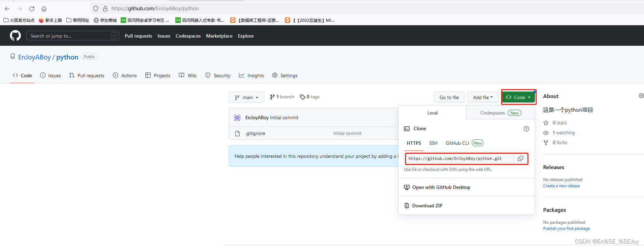Open the Insights tab
The height and width of the screenshot is (248, 644).
[251, 75]
